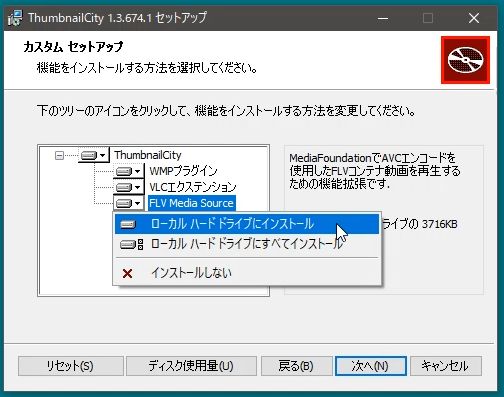
Task: Minimize the ThumbnailCity setup window
Action: pos(383,18)
